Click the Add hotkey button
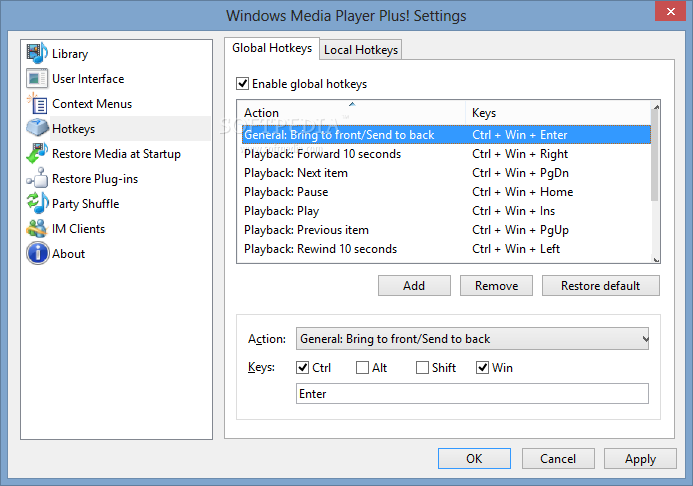 [414, 286]
